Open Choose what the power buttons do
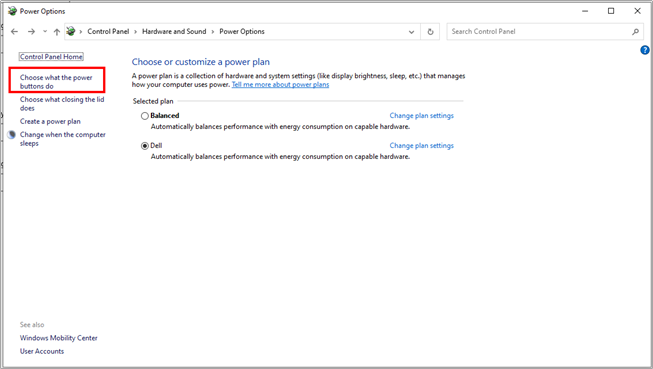This screenshot has height=369, width=653. (x=56, y=82)
